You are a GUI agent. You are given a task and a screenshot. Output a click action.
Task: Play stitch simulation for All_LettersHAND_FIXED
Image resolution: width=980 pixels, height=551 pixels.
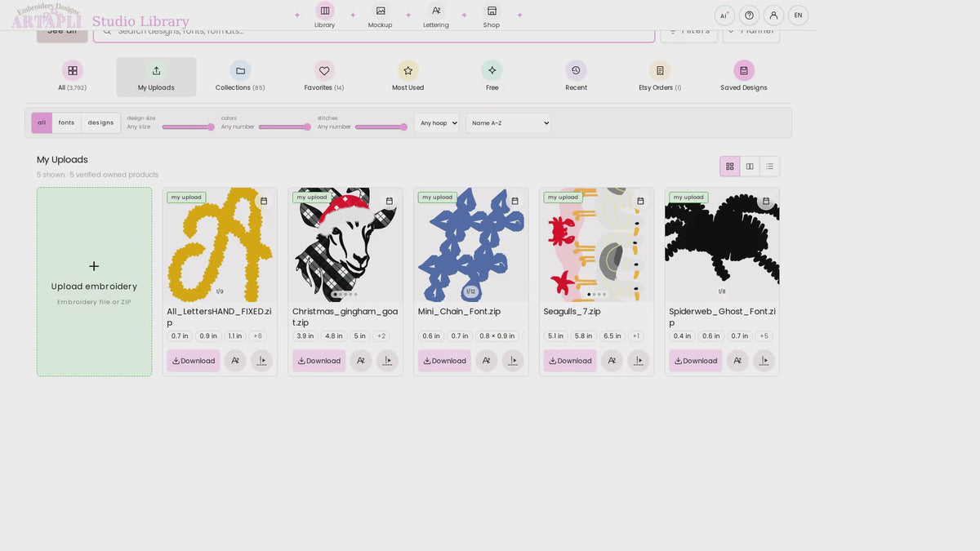tap(262, 361)
